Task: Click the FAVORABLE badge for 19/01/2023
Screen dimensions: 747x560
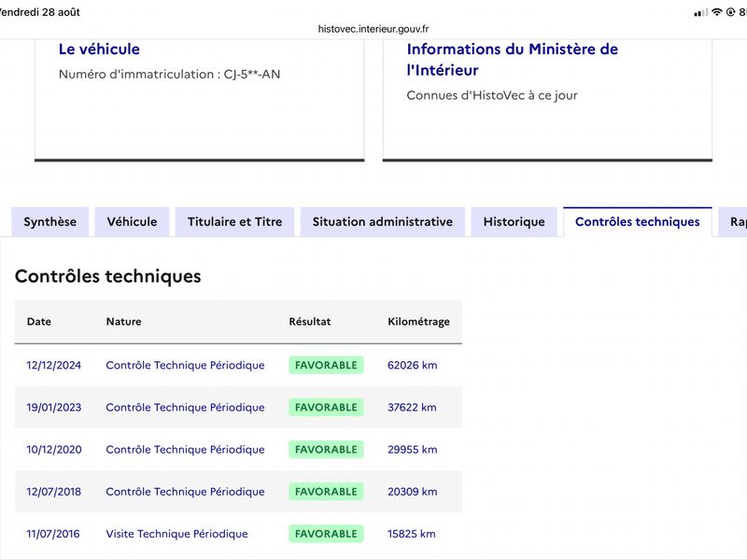Action: (x=326, y=407)
